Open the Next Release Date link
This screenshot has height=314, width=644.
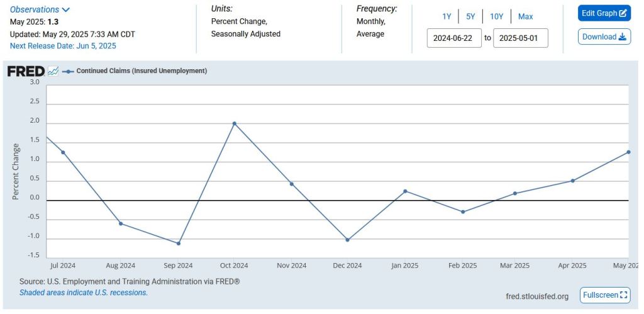click(x=63, y=46)
